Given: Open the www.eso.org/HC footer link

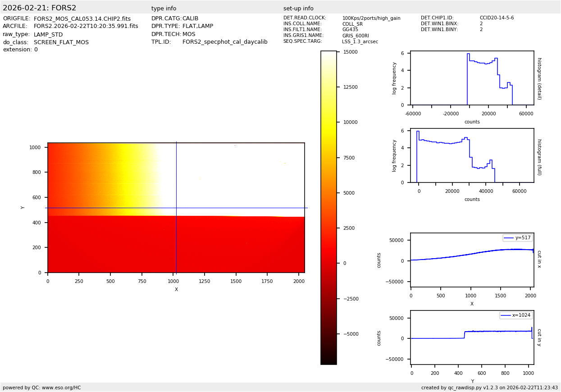Looking at the screenshot, I should coord(61,387).
